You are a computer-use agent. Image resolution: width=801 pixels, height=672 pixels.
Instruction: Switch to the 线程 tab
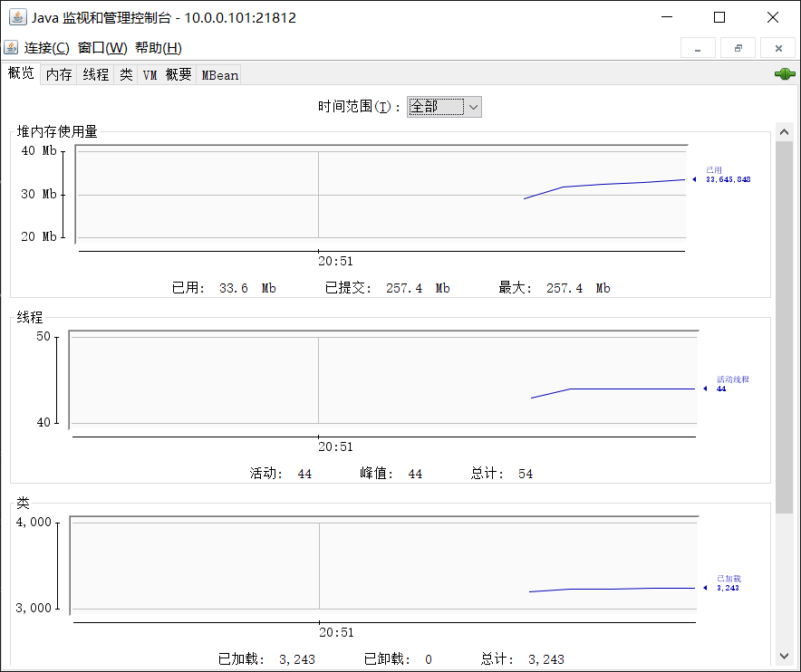(95, 74)
